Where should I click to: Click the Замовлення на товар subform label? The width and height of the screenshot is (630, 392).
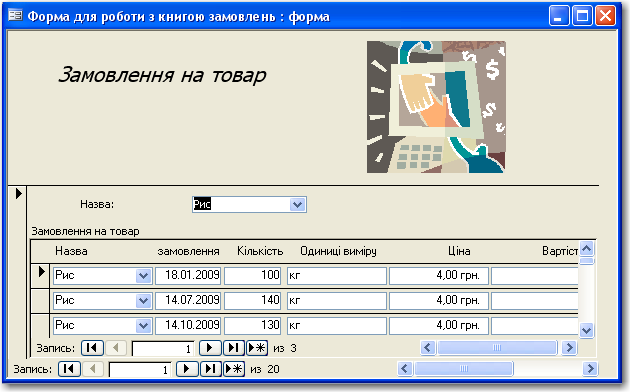tap(85, 231)
